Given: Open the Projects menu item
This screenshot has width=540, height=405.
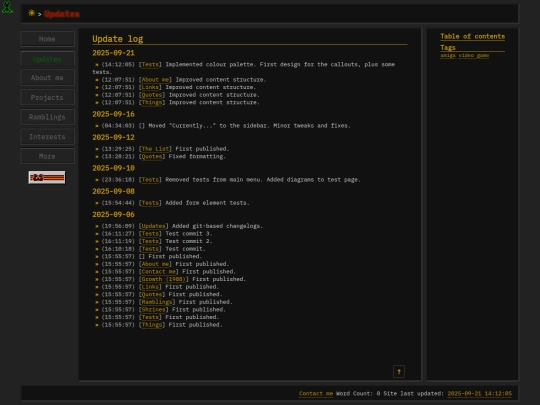Looking at the screenshot, I should pyautogui.click(x=47, y=97).
